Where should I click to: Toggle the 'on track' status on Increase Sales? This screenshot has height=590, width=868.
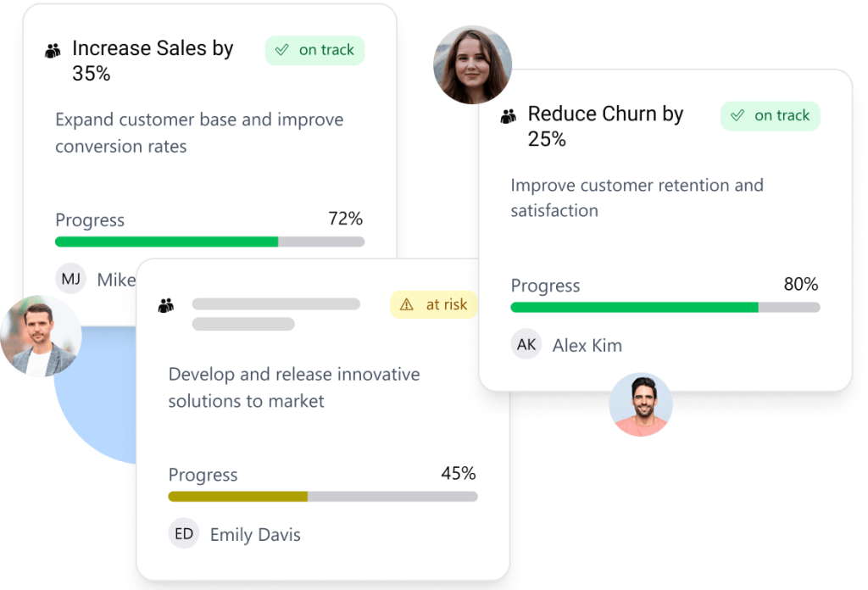click(314, 50)
